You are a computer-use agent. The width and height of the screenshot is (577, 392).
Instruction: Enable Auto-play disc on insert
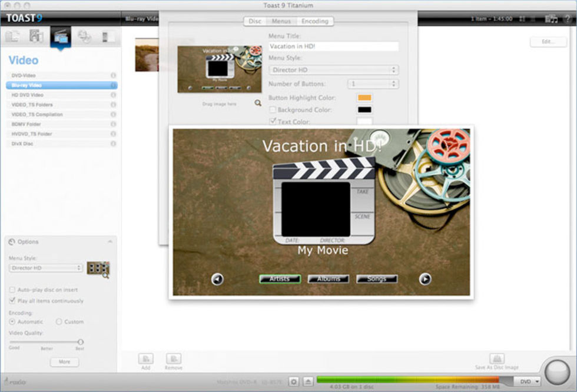[12, 290]
